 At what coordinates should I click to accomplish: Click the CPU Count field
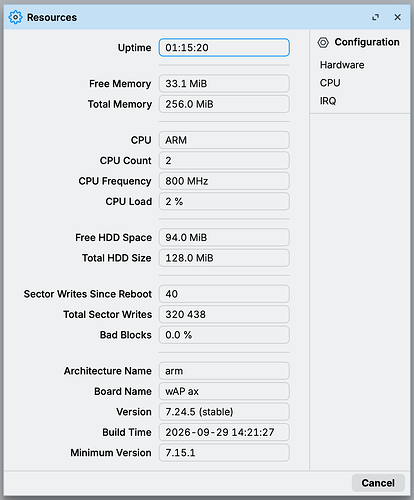(x=224, y=160)
